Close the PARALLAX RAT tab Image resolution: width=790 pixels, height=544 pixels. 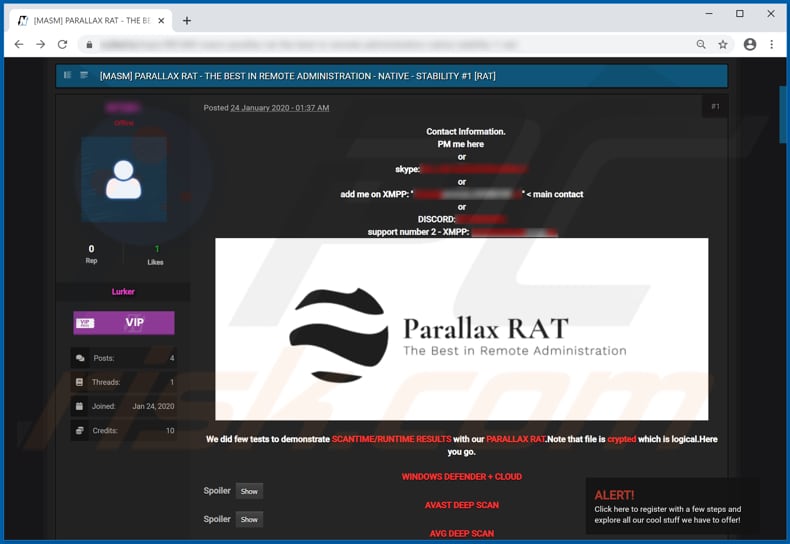161,21
